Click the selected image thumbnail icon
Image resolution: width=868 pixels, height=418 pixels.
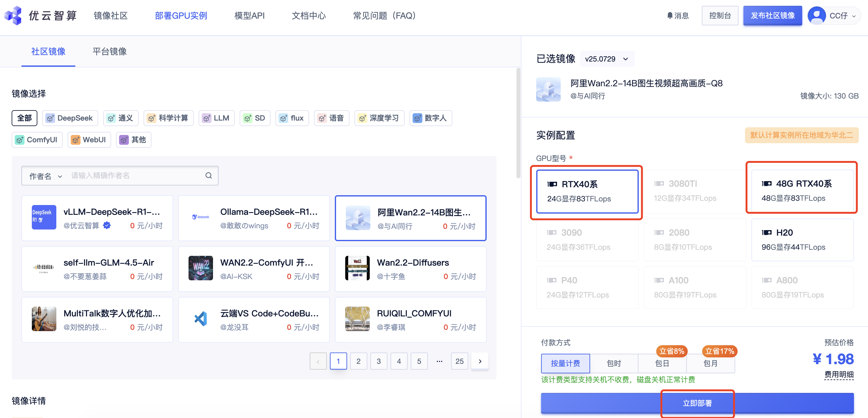[x=548, y=89]
